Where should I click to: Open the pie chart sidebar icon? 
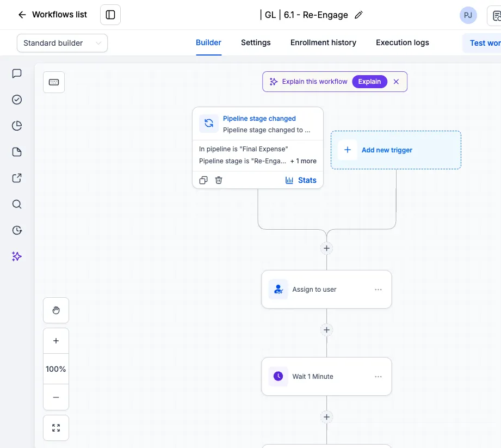coord(17,126)
